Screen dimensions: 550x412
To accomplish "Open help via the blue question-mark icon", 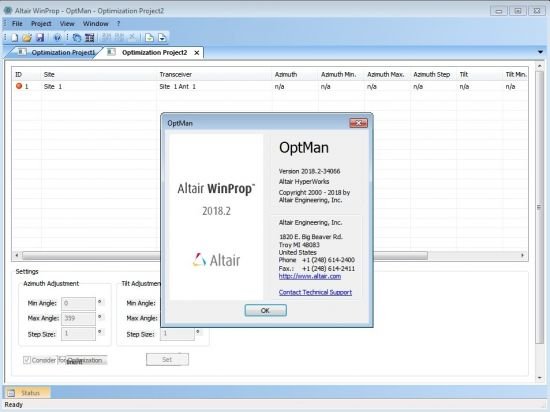I will pos(58,38).
